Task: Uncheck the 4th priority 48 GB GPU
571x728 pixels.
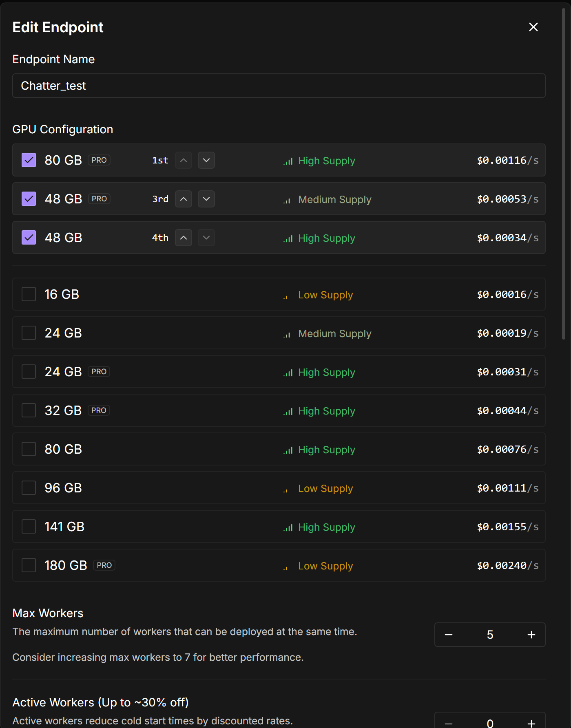Action: [29, 238]
